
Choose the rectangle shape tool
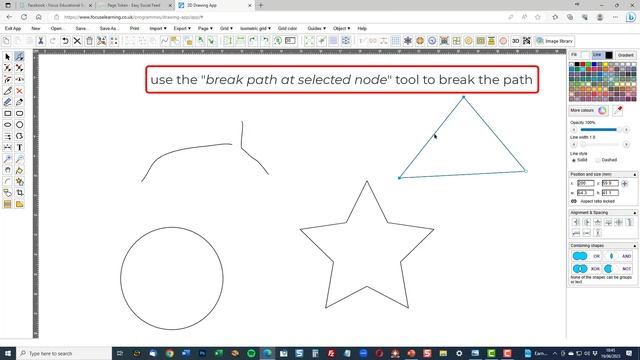[7, 113]
